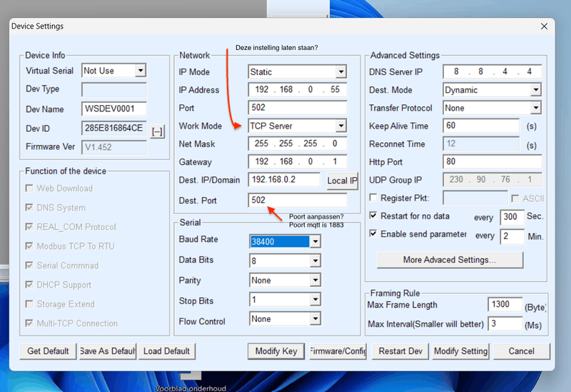Image resolution: width=571 pixels, height=392 pixels.
Task: Click the Modify Setting button
Action: point(460,351)
